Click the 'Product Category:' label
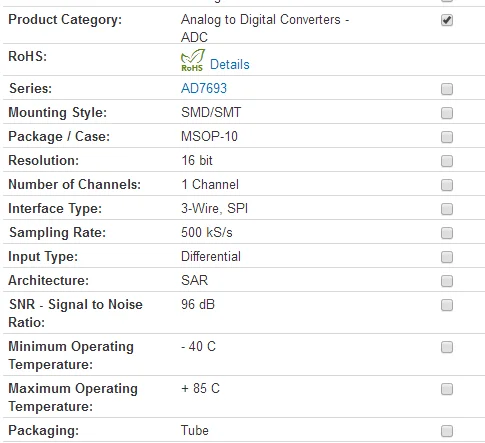Image resolution: width=485 pixels, height=443 pixels. 65,20
